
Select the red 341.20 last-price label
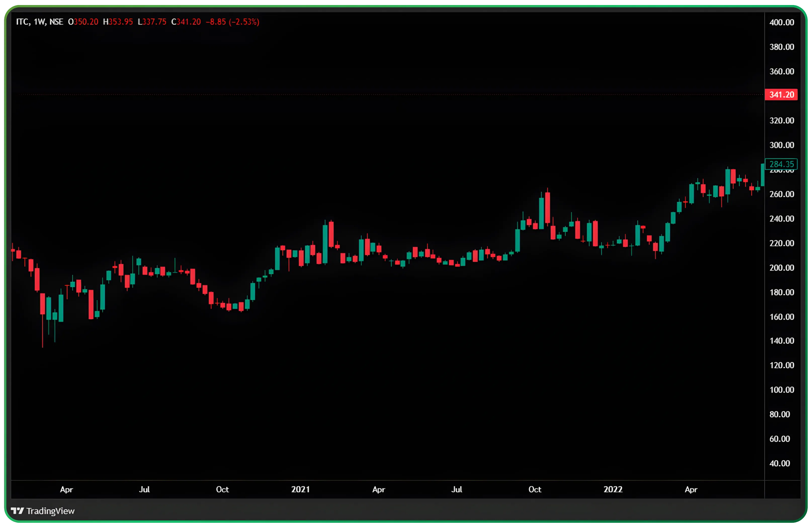tap(781, 95)
